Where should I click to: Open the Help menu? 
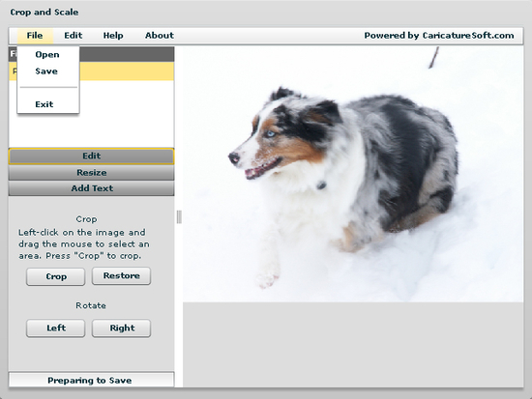pyautogui.click(x=113, y=36)
